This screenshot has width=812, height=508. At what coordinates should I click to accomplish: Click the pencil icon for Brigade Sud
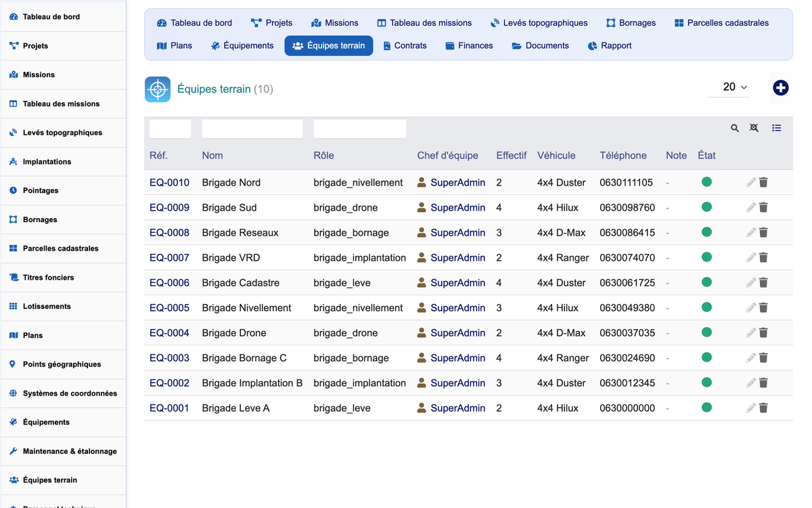(751, 207)
